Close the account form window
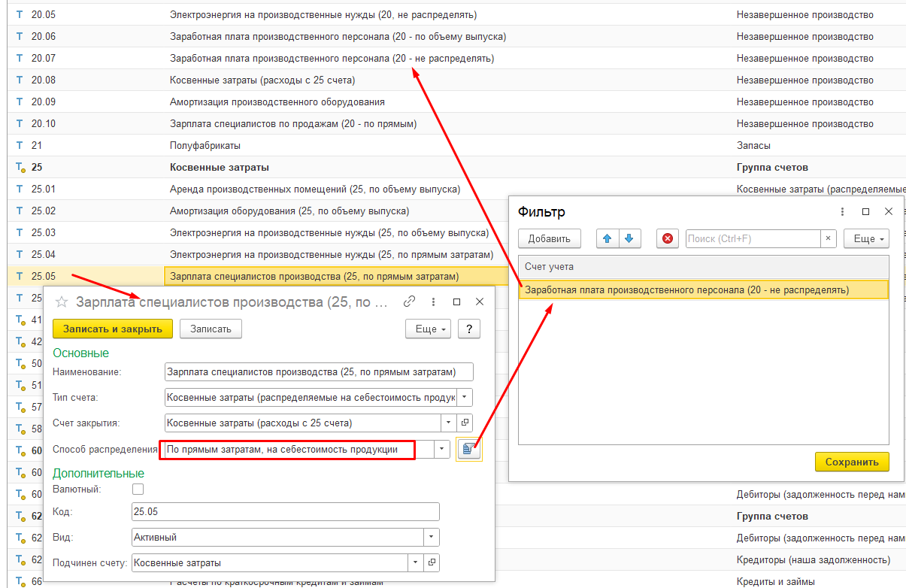 pyautogui.click(x=480, y=302)
